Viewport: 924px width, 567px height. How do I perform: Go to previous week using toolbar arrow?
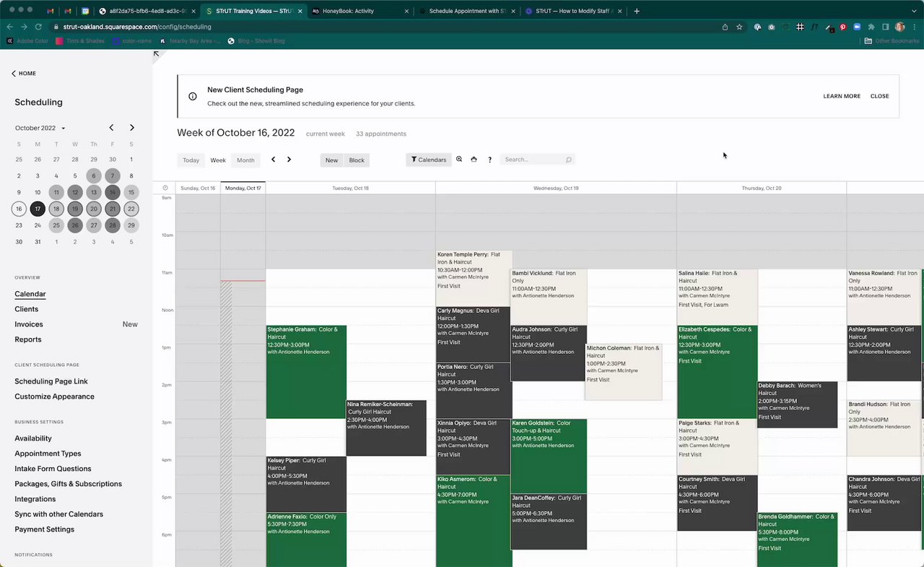coord(273,160)
